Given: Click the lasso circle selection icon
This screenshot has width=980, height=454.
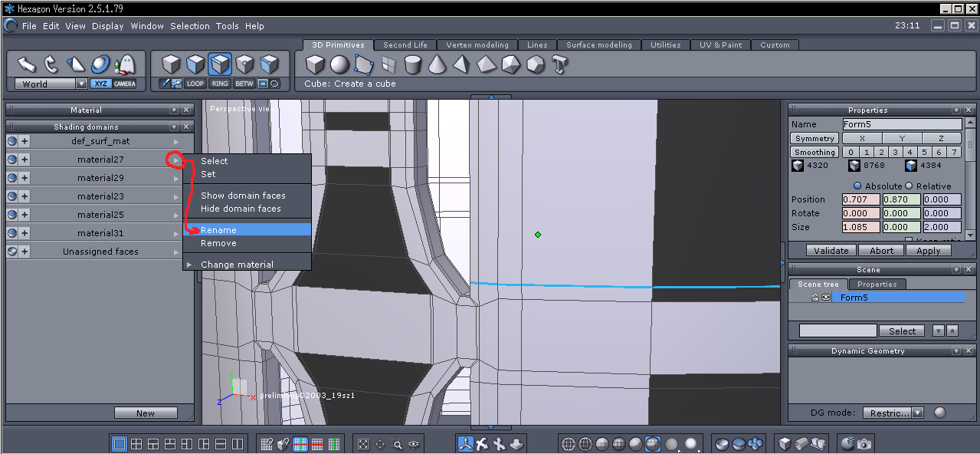Looking at the screenshot, I should coord(275,84).
